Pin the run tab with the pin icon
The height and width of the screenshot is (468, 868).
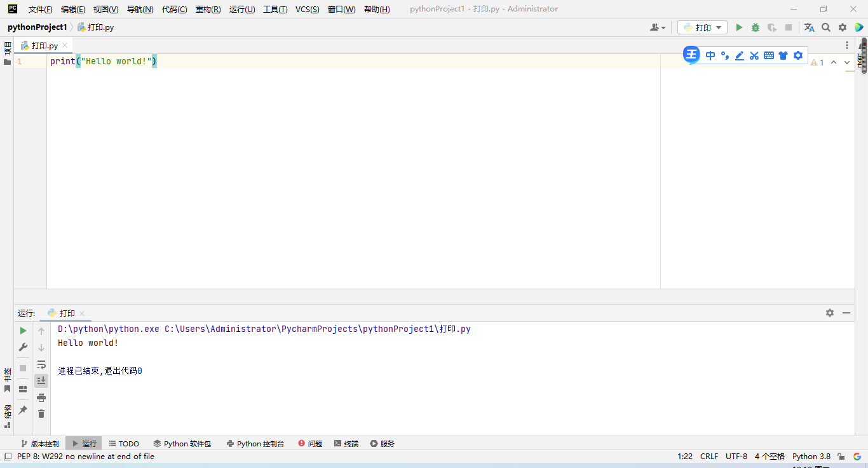pos(23,410)
